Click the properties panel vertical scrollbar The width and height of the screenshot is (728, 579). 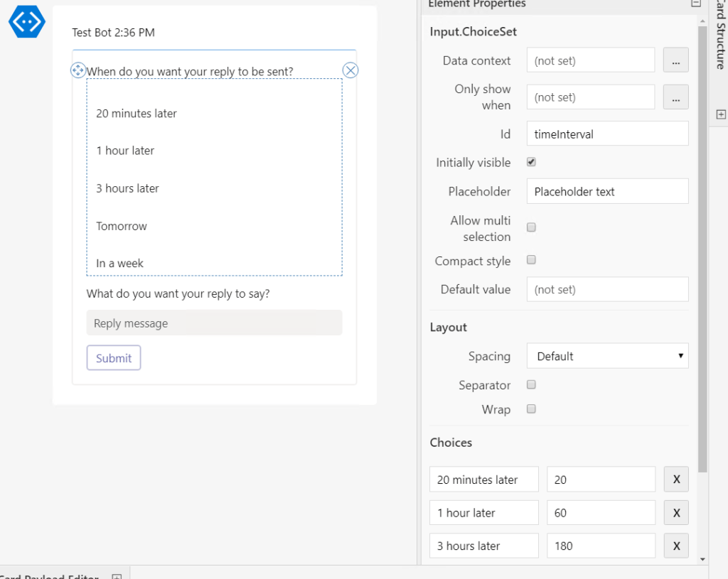click(702, 249)
